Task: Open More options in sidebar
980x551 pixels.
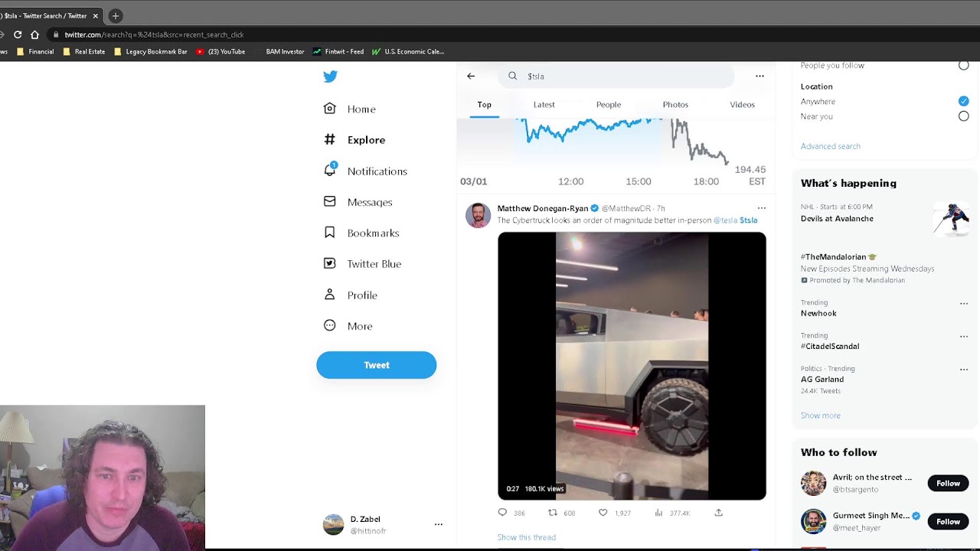Action: pos(348,326)
